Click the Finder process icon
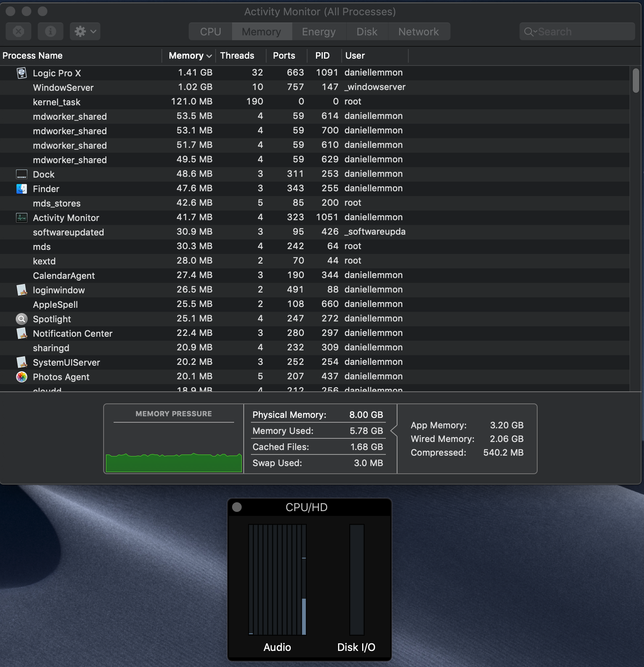The width and height of the screenshot is (644, 667). coord(22,189)
